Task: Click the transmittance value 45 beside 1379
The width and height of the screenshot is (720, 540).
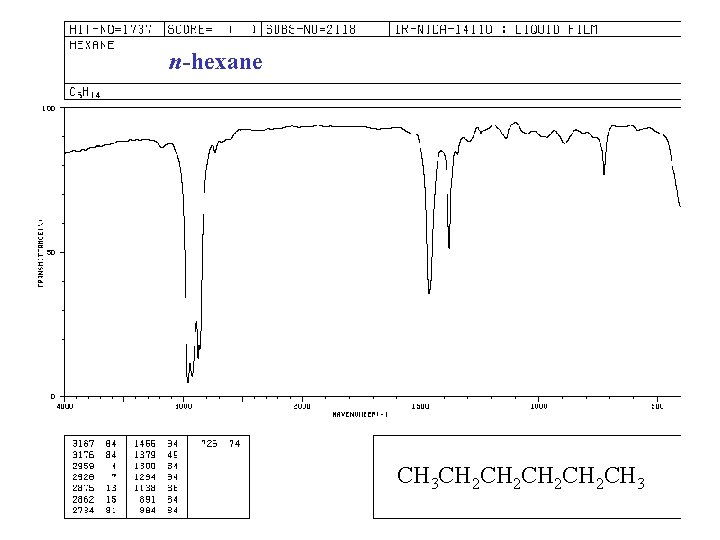Action: click(173, 455)
